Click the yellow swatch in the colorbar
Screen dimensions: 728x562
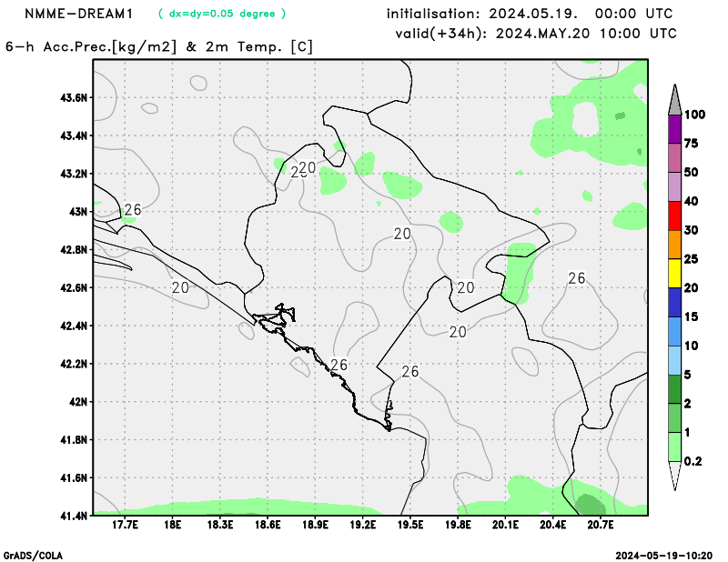(674, 274)
